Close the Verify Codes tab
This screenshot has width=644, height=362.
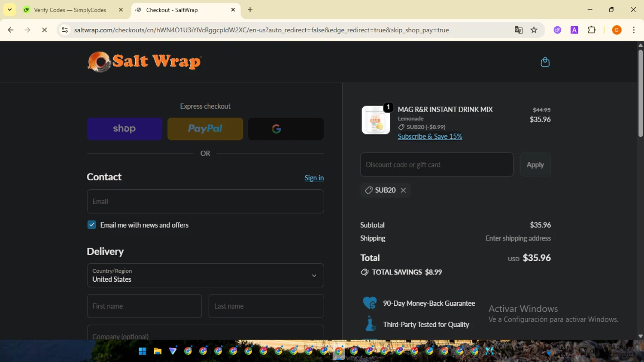[121, 10]
